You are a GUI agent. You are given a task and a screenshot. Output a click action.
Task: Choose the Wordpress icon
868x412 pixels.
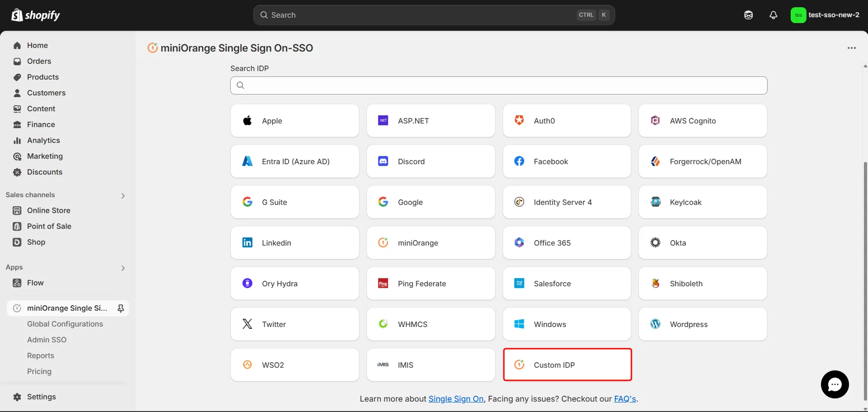coord(655,324)
